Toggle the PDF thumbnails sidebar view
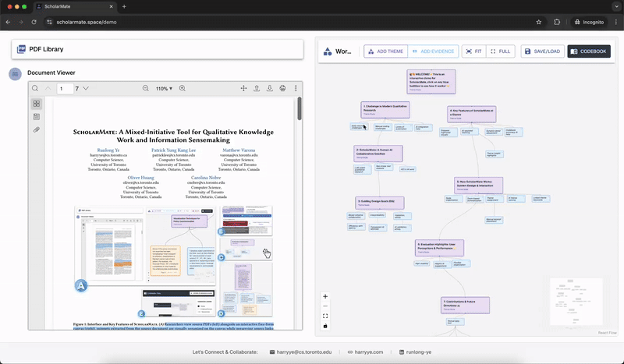The image size is (624, 364). pos(37,104)
